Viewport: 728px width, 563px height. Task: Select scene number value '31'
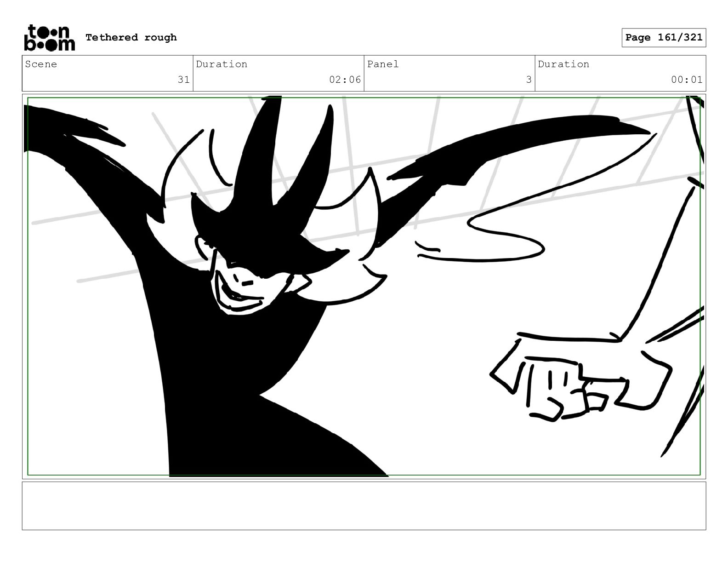pos(183,80)
